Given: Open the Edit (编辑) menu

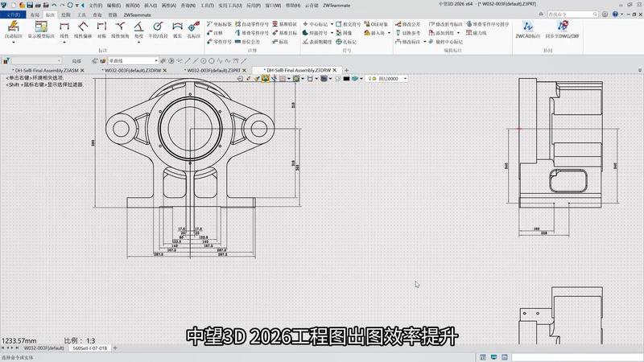Looking at the screenshot, I should tap(114, 6).
